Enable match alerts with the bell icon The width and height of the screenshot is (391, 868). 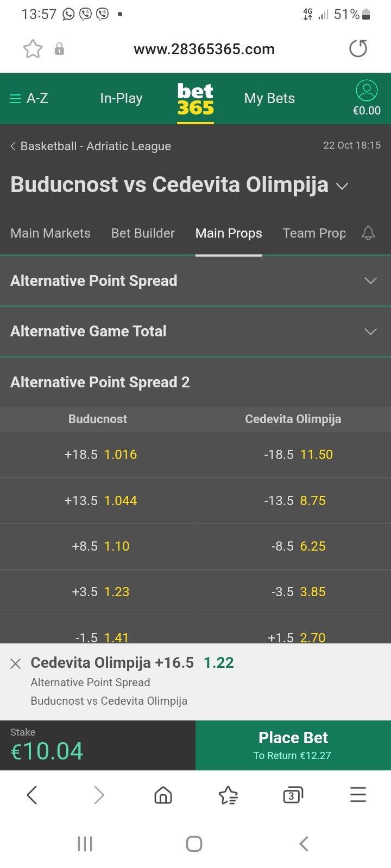(x=368, y=233)
